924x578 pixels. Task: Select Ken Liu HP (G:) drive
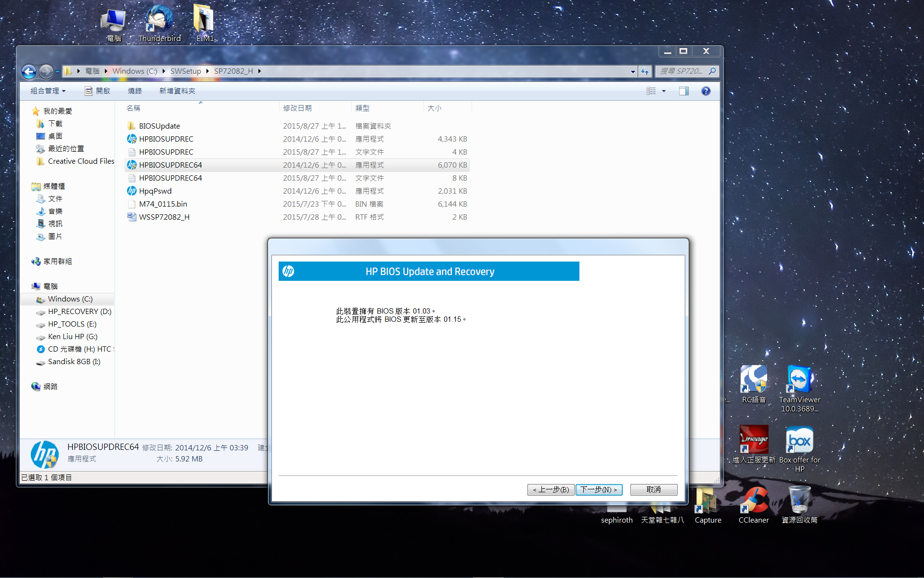(73, 337)
